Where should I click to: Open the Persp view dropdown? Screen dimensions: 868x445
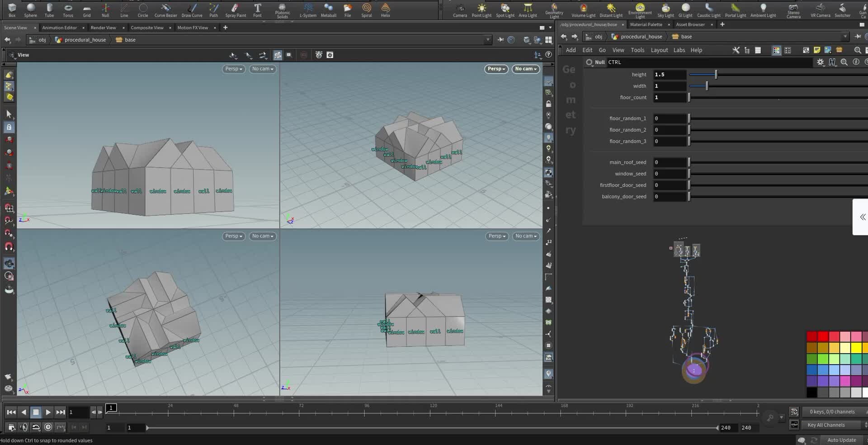click(x=233, y=69)
